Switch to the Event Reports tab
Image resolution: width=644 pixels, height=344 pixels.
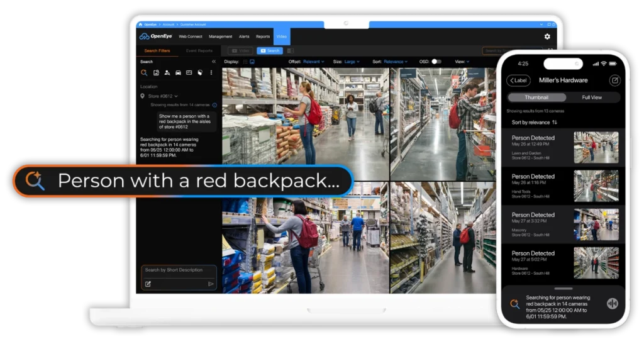click(199, 51)
